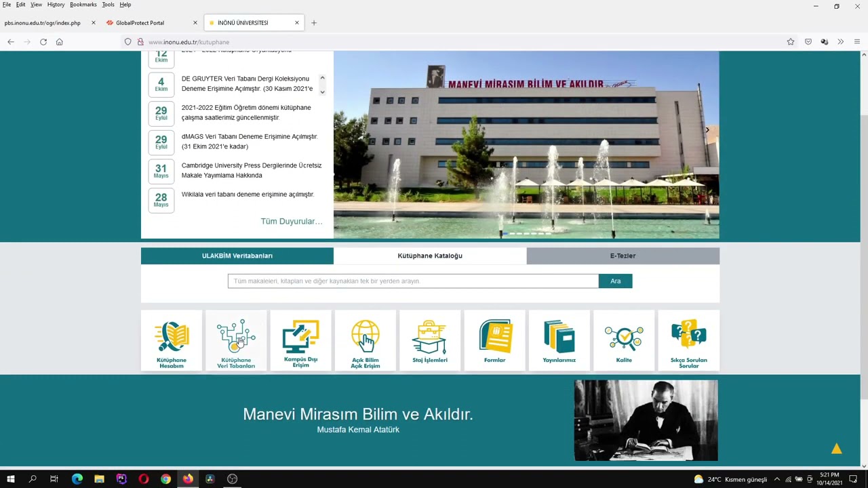Open the Pocket save icon

coord(808,42)
